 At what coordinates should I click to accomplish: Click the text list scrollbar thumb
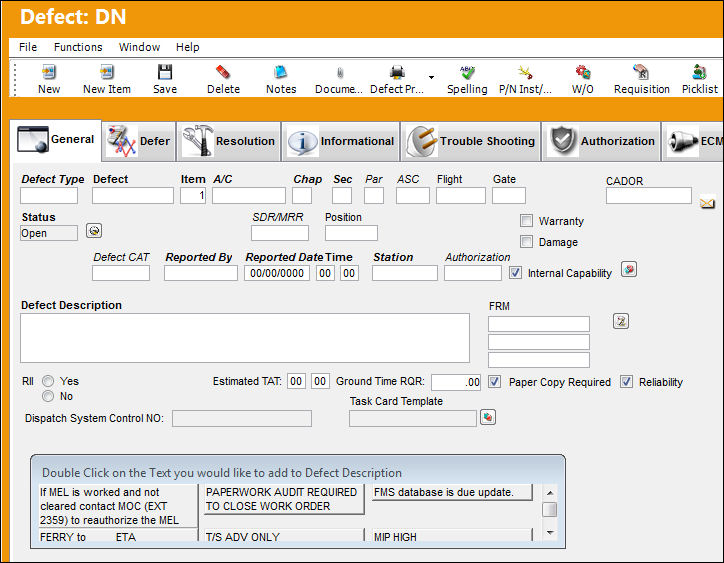pyautogui.click(x=549, y=509)
